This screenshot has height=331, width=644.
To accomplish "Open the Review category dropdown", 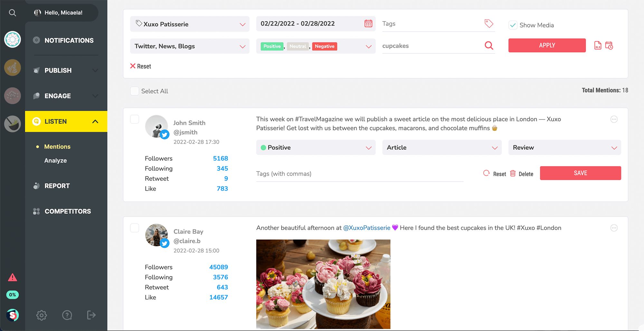I will [564, 147].
